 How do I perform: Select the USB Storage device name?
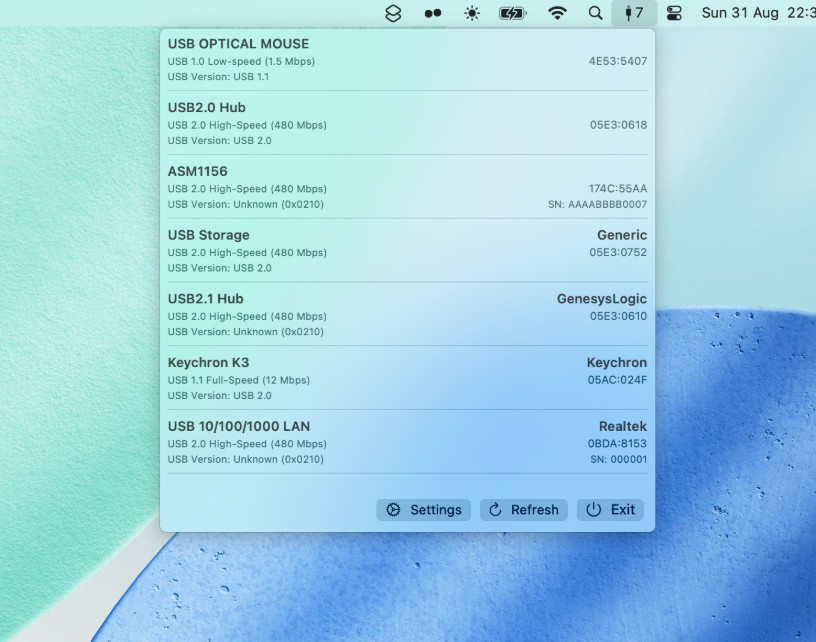point(209,235)
